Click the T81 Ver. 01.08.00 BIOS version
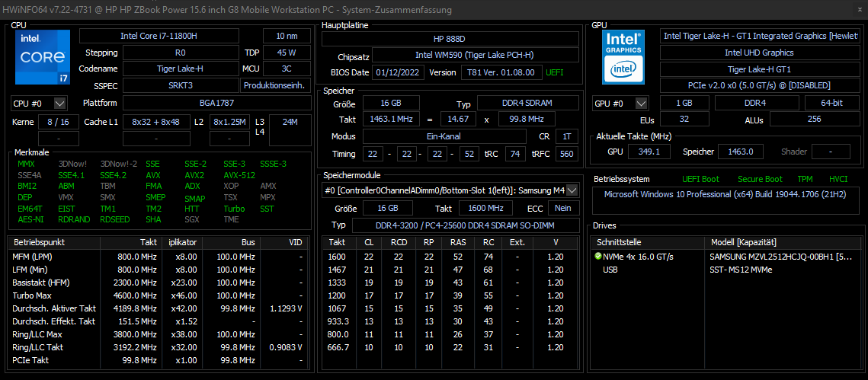 [x=501, y=72]
